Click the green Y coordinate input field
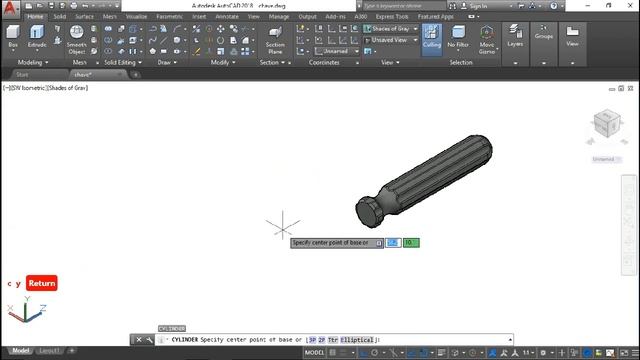Viewport: 640px width, 360px height. coord(411,243)
